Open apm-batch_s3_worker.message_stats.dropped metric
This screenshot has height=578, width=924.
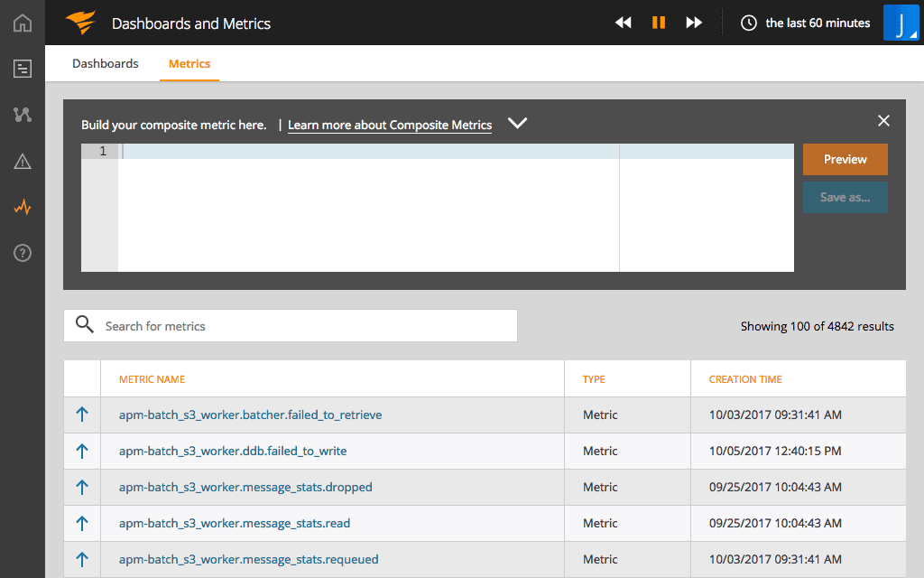[x=245, y=487]
